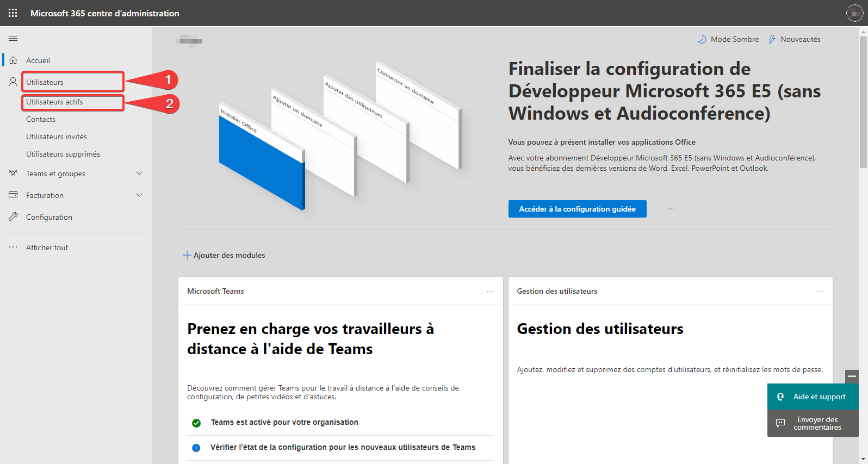Click heading Prenez en charge vos travailleurs
The width and height of the screenshot is (868, 464).
coord(311,339)
